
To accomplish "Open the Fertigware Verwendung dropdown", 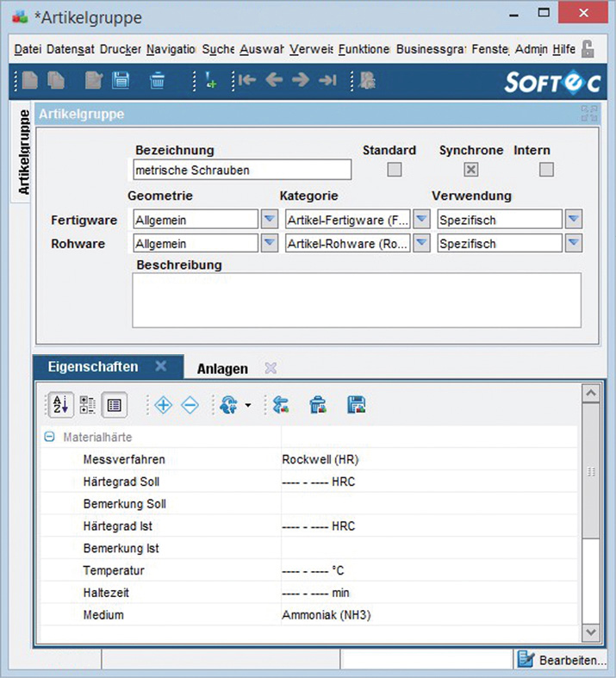I will 574,220.
